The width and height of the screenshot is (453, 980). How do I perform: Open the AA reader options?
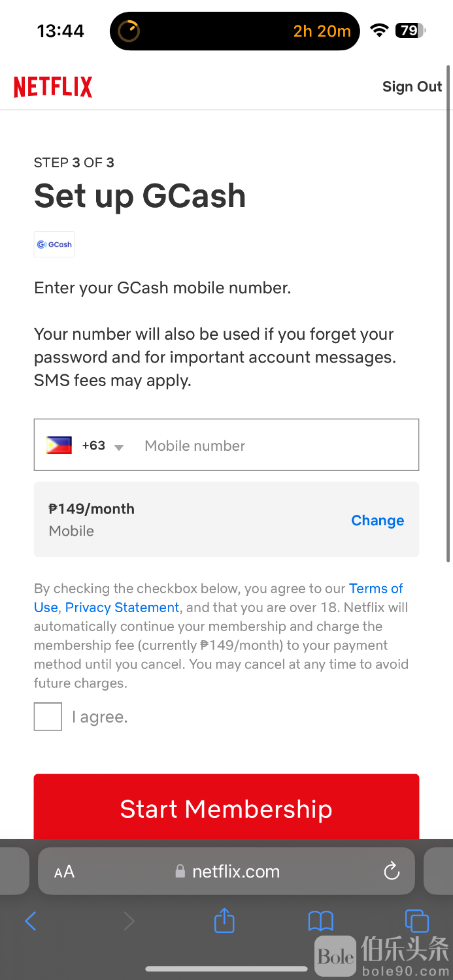(x=64, y=872)
